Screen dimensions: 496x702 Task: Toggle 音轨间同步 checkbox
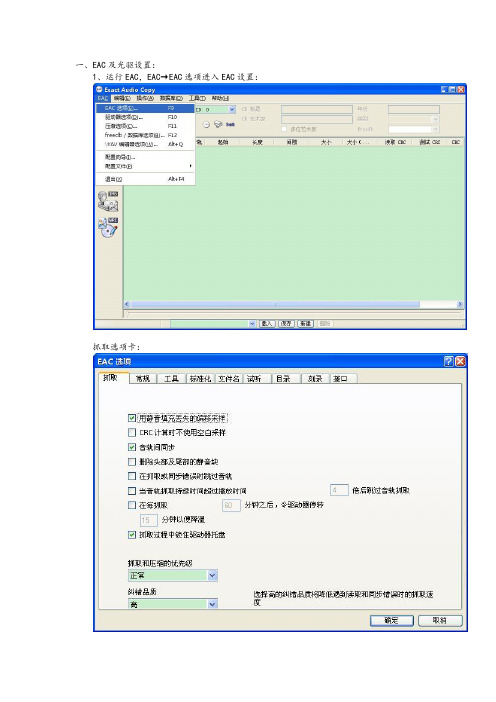132,447
